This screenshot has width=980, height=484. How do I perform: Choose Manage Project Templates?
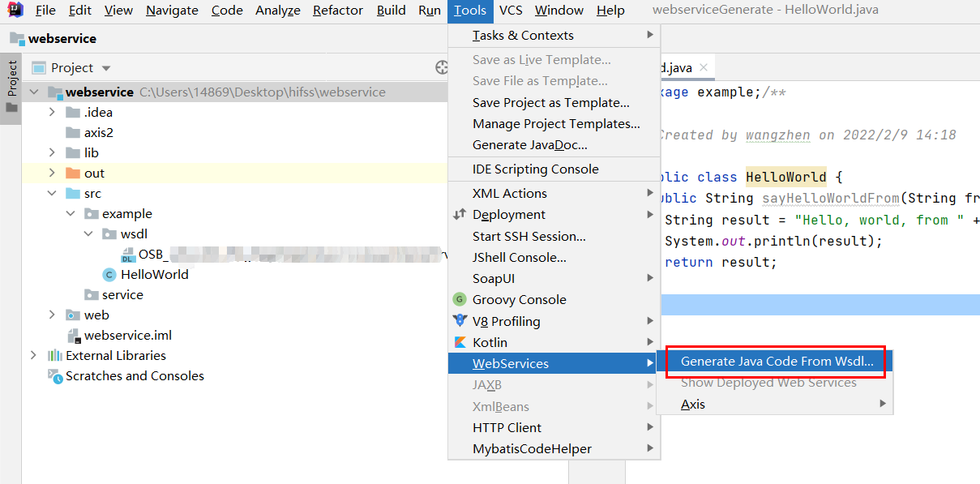click(554, 124)
